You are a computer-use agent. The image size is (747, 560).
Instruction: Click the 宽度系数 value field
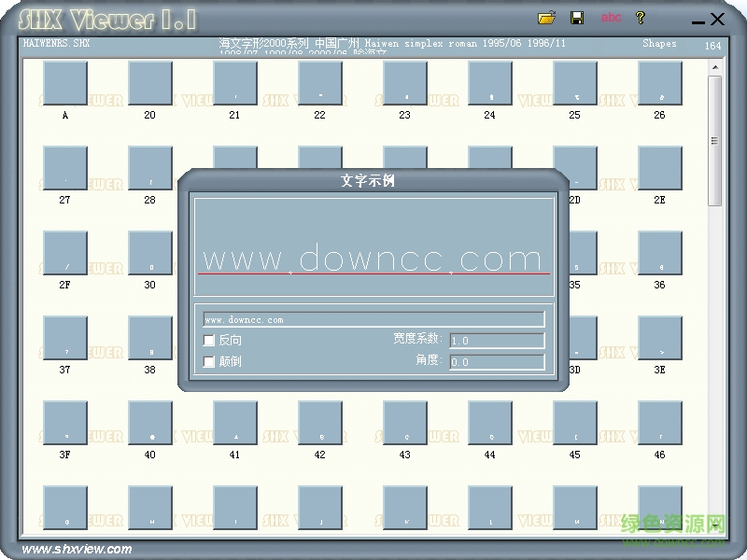click(x=497, y=341)
